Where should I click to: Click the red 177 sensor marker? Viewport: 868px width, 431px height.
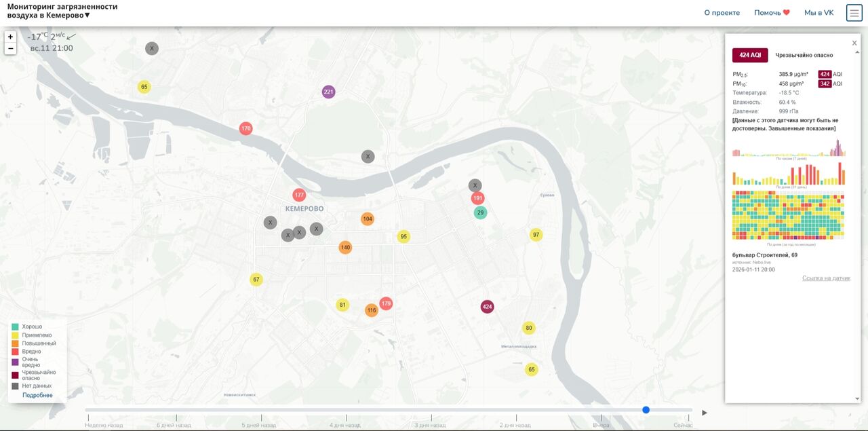coord(299,195)
